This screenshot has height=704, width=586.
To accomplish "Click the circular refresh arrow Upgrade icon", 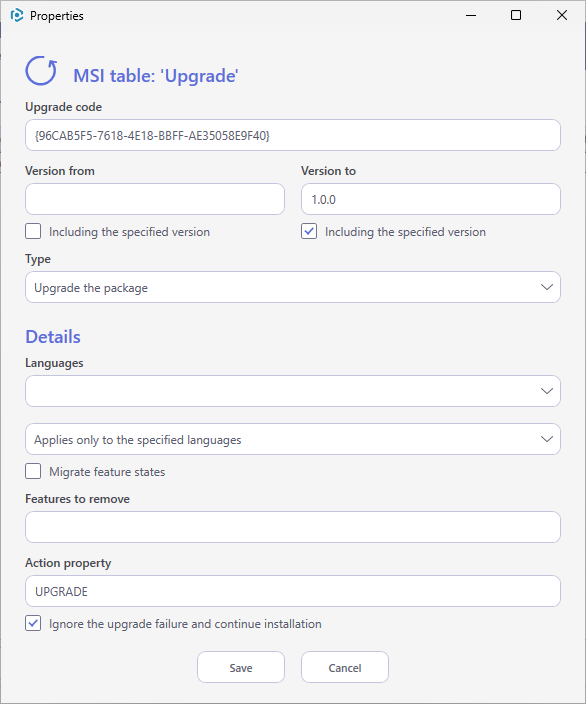I will click(x=41, y=71).
